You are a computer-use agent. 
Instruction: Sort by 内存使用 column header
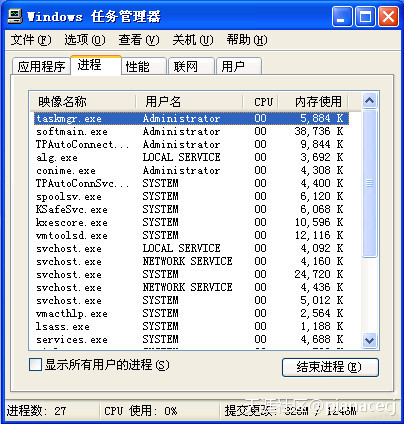(313, 101)
